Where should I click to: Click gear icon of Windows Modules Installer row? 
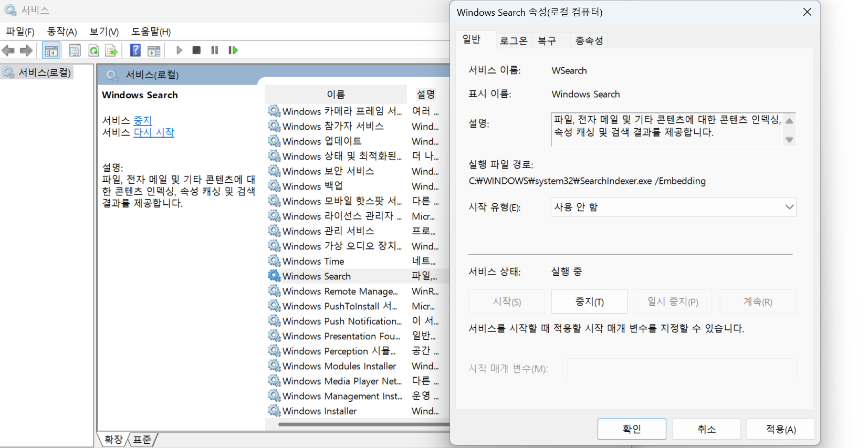[274, 366]
